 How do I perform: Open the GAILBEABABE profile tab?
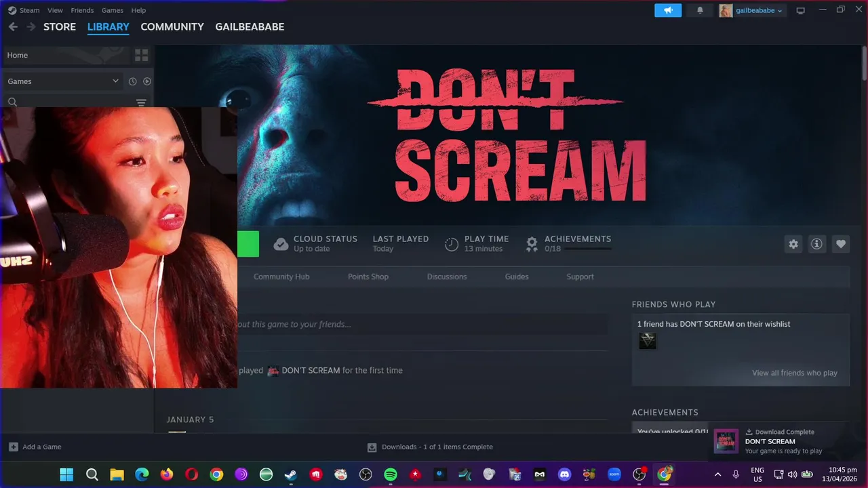[250, 27]
